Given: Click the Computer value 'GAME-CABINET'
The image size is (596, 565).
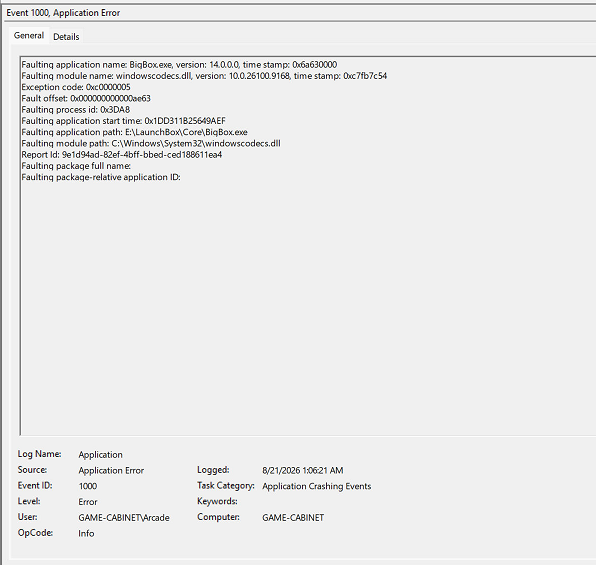Looking at the screenshot, I should tap(293, 518).
